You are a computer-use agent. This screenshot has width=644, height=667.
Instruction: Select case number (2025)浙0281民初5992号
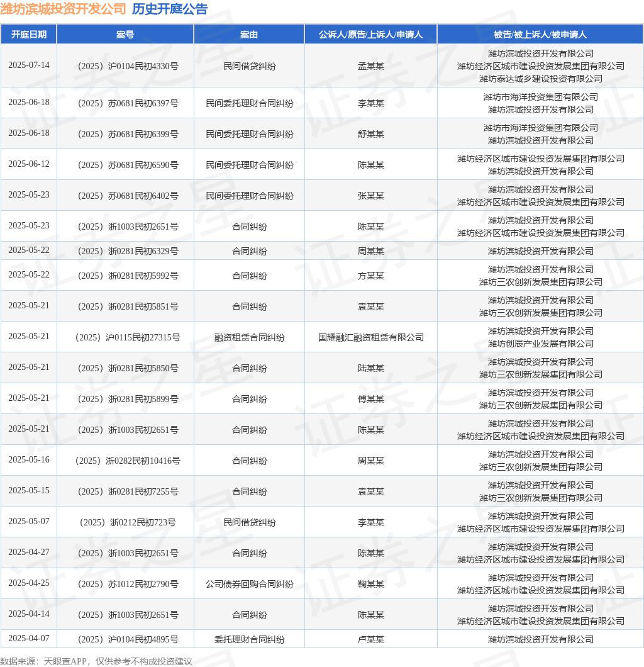coord(128,276)
